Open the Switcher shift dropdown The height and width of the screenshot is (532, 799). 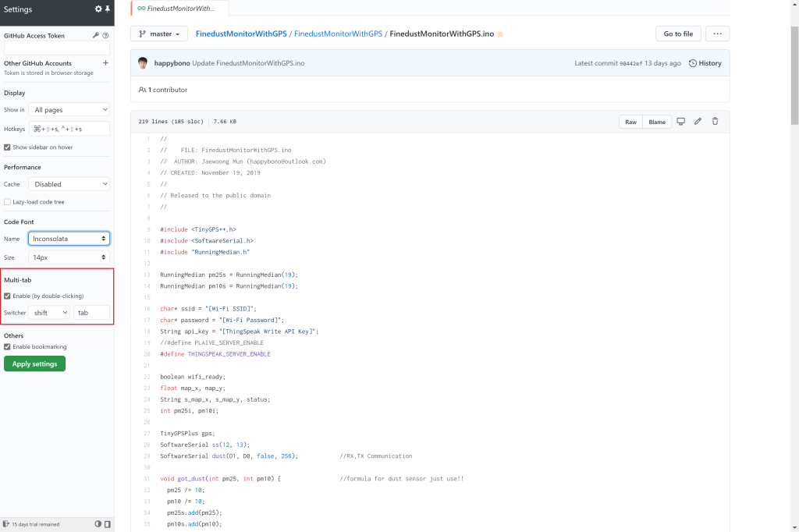pos(49,312)
